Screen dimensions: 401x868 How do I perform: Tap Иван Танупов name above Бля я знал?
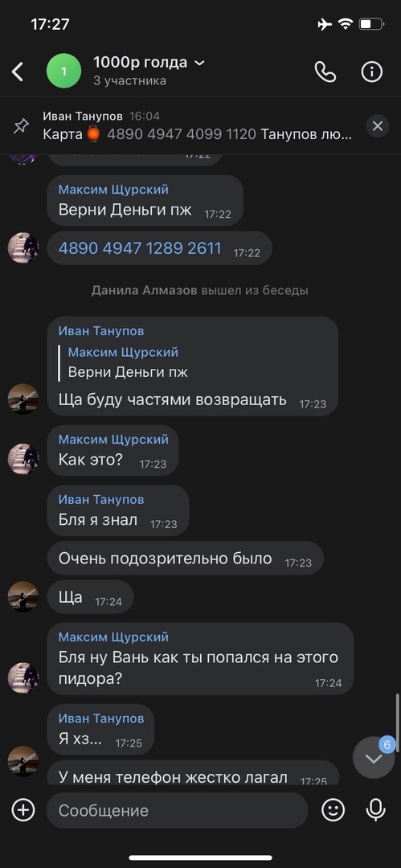[x=101, y=499]
